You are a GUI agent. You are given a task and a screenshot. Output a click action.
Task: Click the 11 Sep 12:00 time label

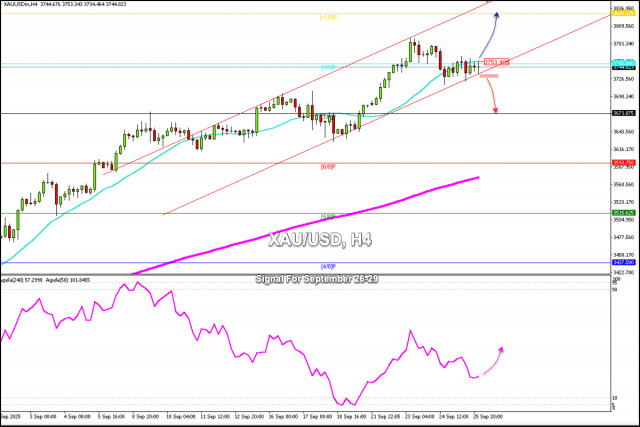(215, 416)
